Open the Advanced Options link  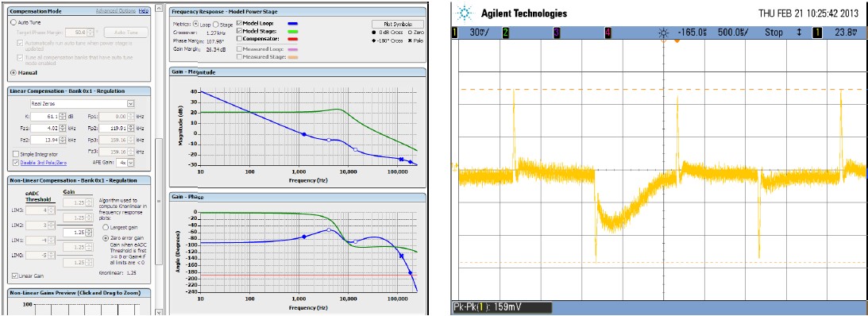tap(116, 10)
